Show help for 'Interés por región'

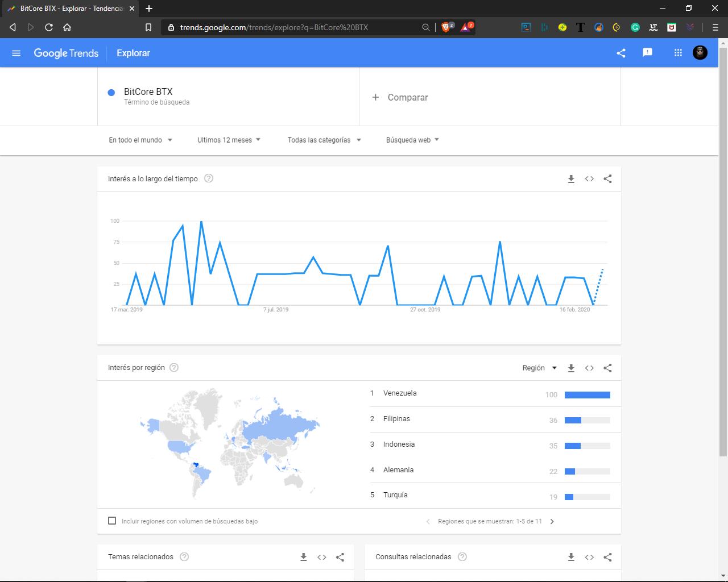coord(174,368)
